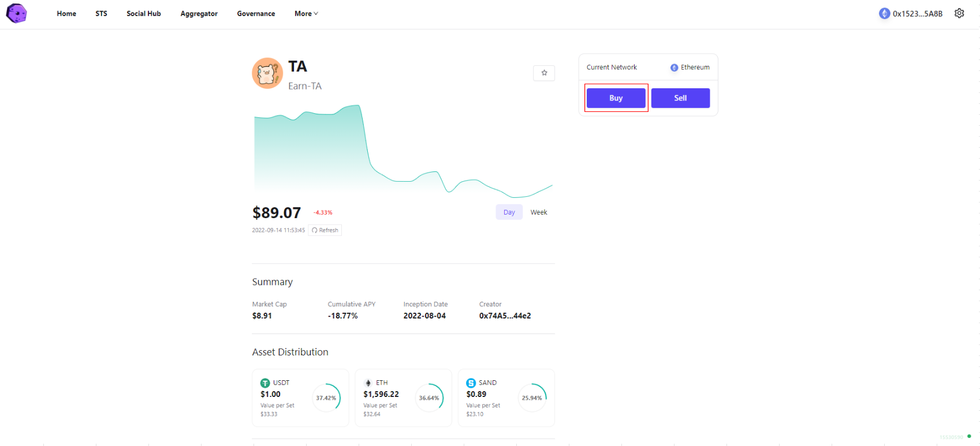
Task: Click the Sell button
Action: pyautogui.click(x=681, y=98)
